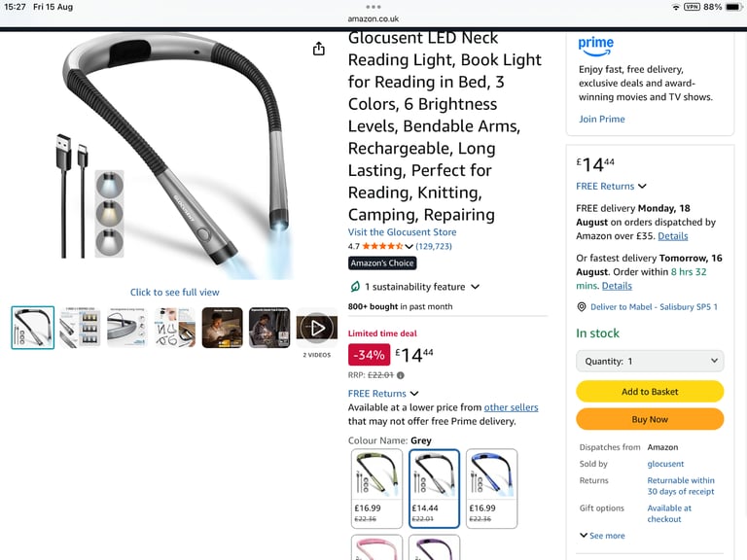Viewport: 747px width, 560px height.
Task: Click the location pin delivery icon
Action: click(x=582, y=307)
